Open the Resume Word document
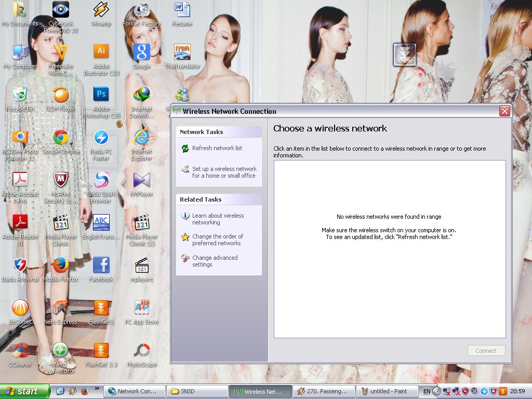Image resolution: width=532 pixels, height=399 pixels. click(182, 14)
